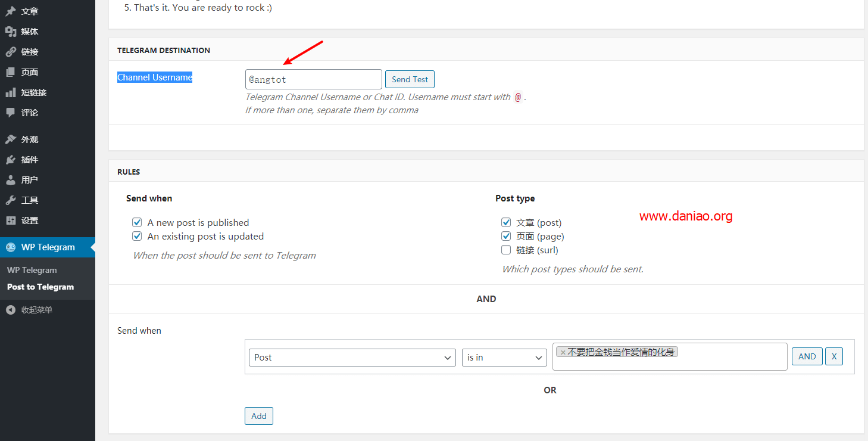
Task: Open the 'is in' condition dropdown
Action: 504,358
